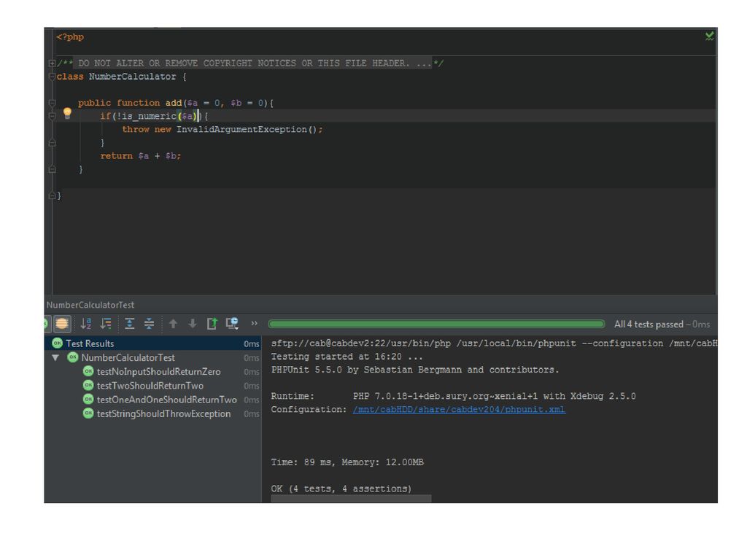Screen dimensions: 747x560
Task: Click the <?php opening tag
Action: [70, 37]
